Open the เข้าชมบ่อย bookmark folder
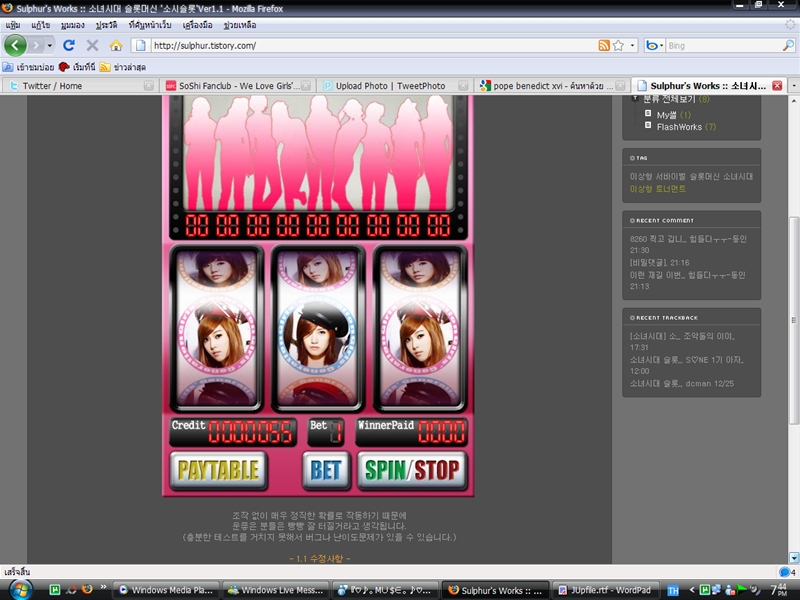 (29, 67)
